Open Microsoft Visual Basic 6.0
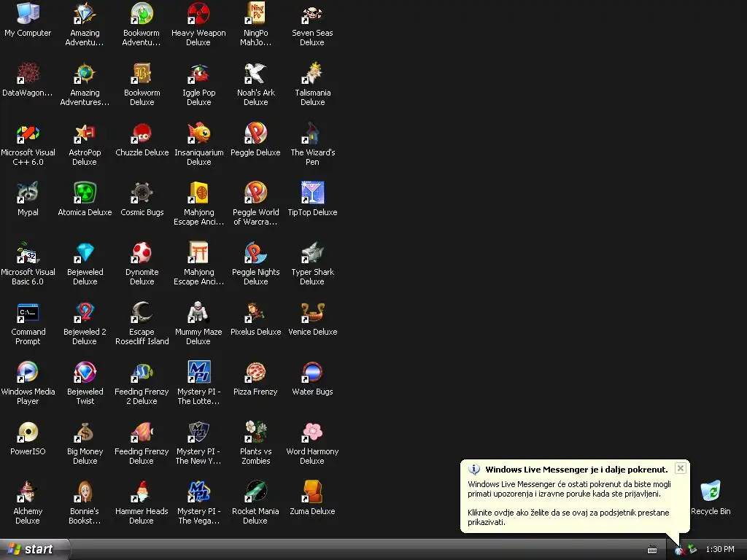This screenshot has width=747, height=560. point(28,252)
